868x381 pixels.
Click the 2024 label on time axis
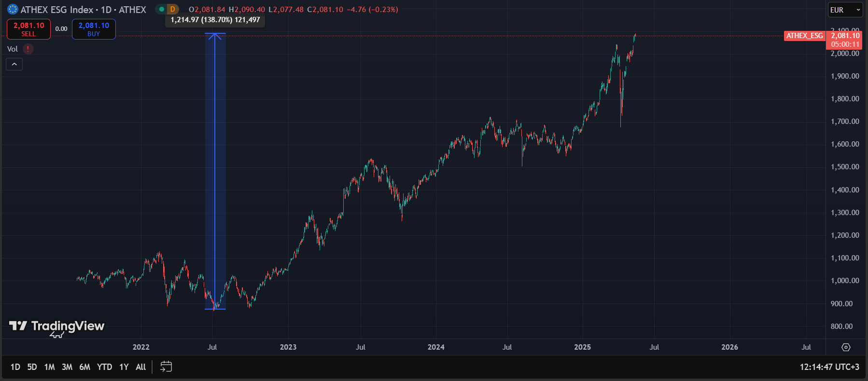pyautogui.click(x=436, y=347)
